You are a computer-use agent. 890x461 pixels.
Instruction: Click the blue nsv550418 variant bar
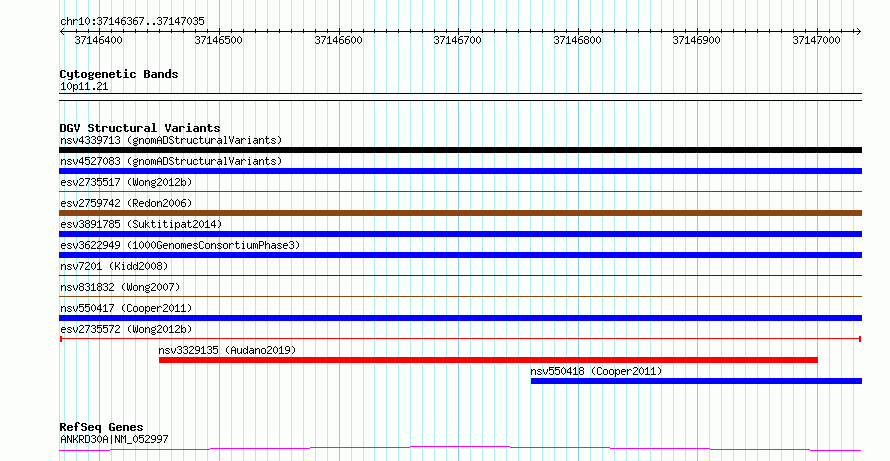[696, 381]
